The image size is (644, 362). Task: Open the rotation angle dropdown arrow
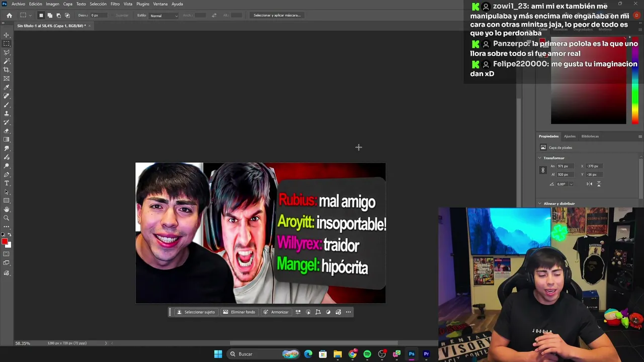[571, 184]
